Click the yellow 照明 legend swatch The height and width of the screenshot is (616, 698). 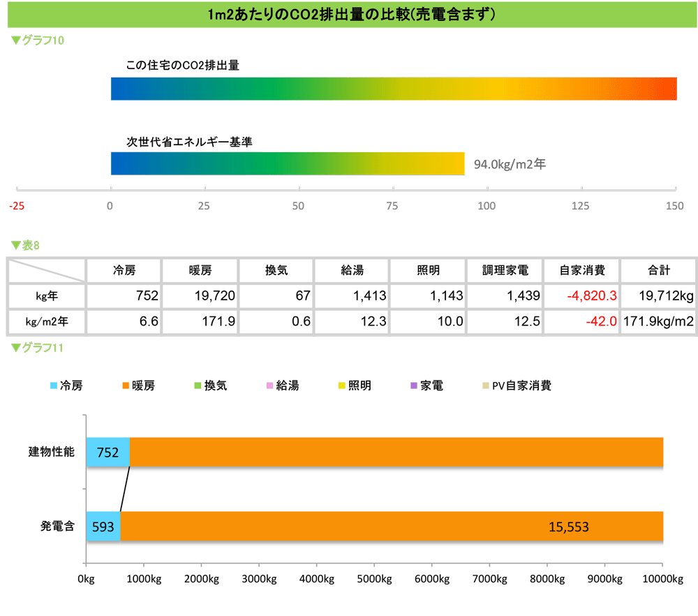click(342, 386)
